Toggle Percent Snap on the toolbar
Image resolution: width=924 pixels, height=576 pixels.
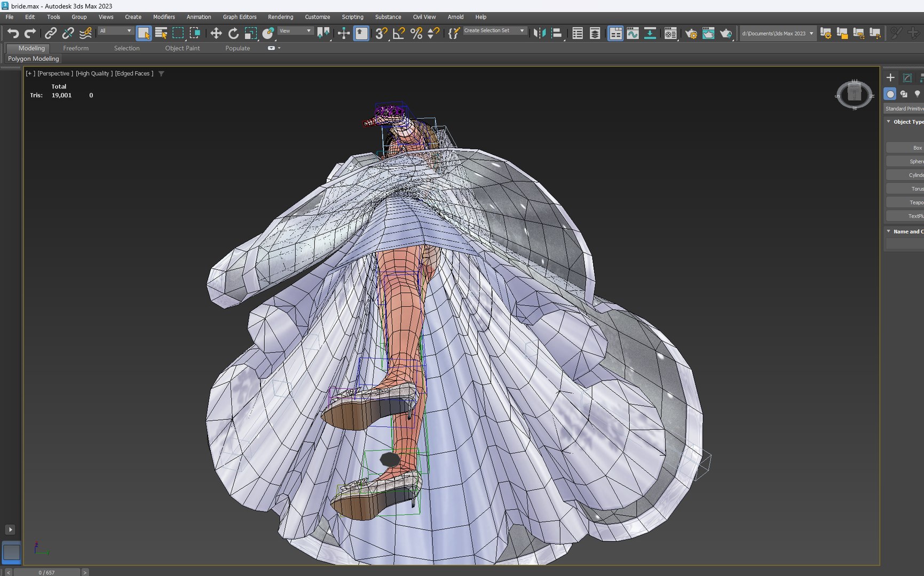point(416,34)
